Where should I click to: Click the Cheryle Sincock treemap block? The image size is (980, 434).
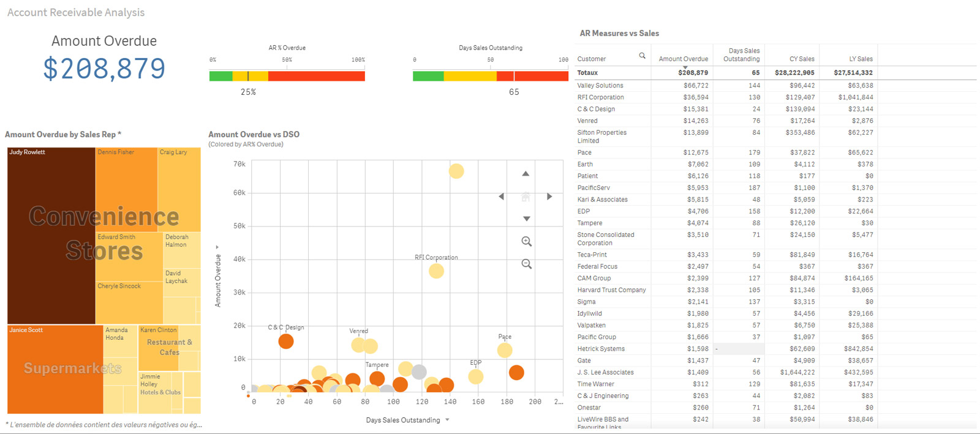click(x=129, y=303)
